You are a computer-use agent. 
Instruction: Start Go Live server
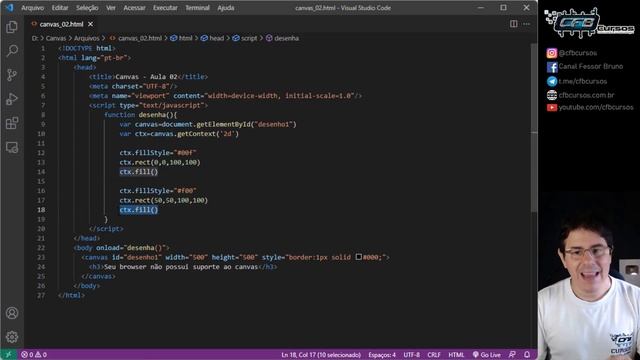click(x=487, y=355)
